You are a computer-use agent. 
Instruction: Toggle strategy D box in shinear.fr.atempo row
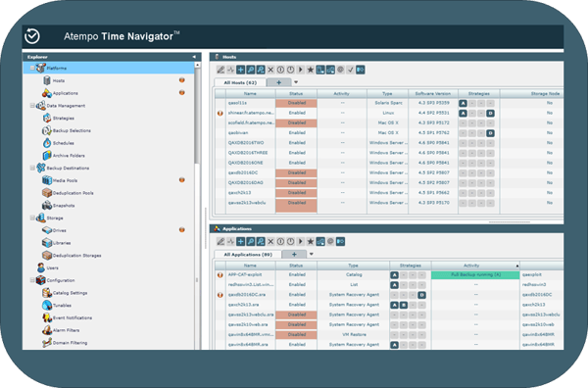[x=490, y=114]
